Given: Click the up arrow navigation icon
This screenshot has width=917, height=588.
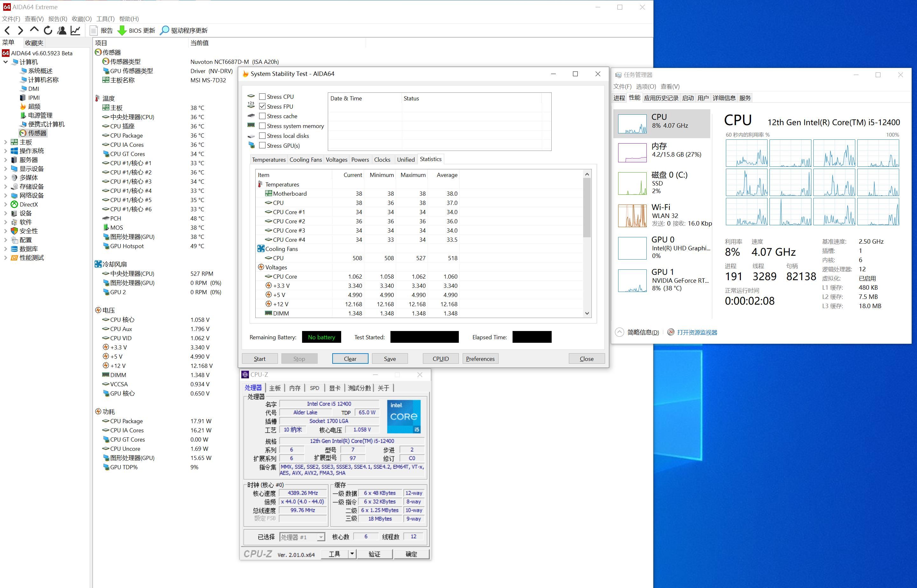Looking at the screenshot, I should 34,30.
